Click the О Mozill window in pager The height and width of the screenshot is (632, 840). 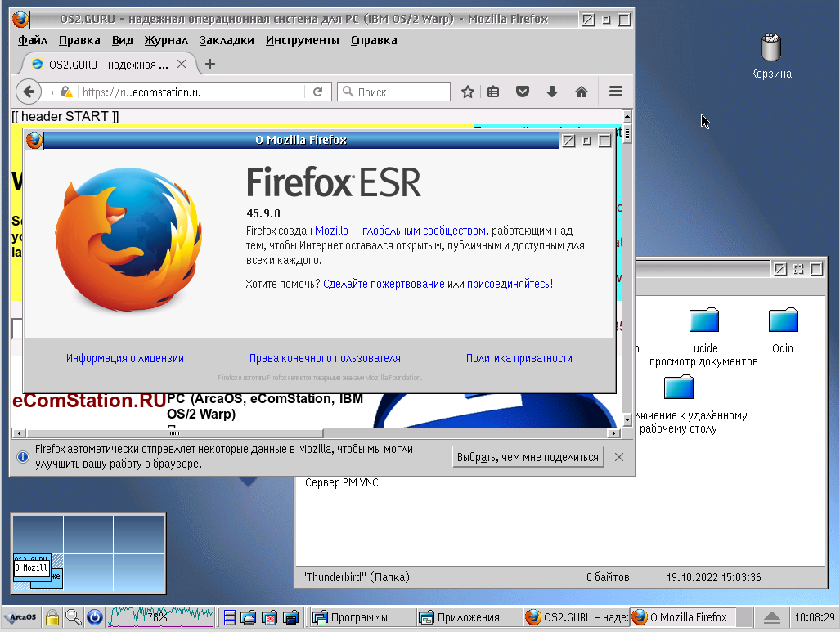coord(32,567)
